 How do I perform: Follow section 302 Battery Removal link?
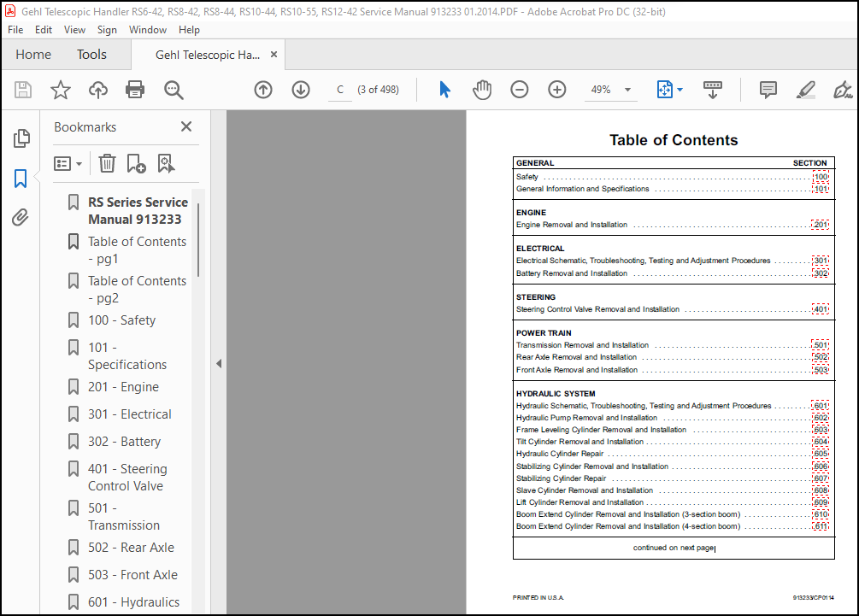821,273
